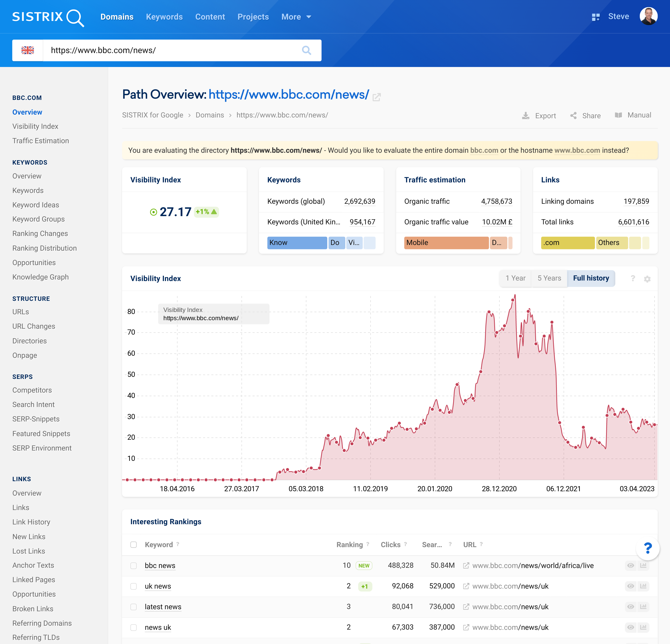670x644 pixels.
Task: Click the chart history icon in uk news row
Action: tap(643, 586)
